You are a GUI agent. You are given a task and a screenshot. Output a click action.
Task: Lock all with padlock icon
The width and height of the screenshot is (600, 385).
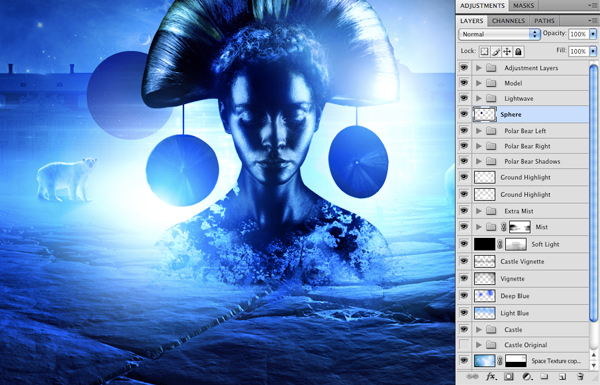click(x=518, y=51)
